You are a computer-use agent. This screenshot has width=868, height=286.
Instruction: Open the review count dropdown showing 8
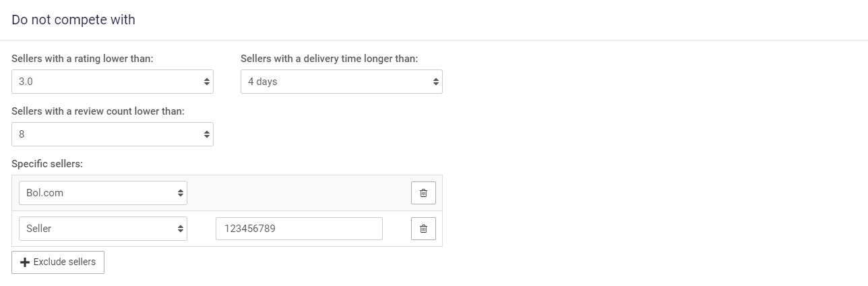point(108,134)
